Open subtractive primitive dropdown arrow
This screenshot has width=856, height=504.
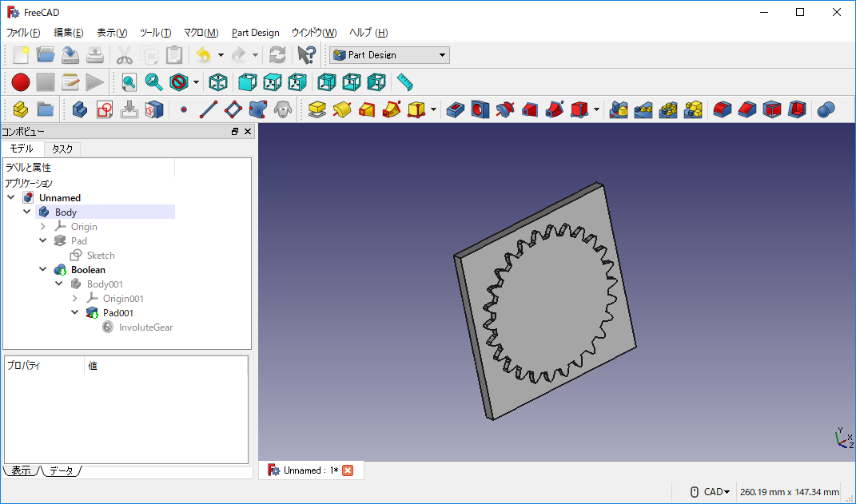click(x=597, y=109)
